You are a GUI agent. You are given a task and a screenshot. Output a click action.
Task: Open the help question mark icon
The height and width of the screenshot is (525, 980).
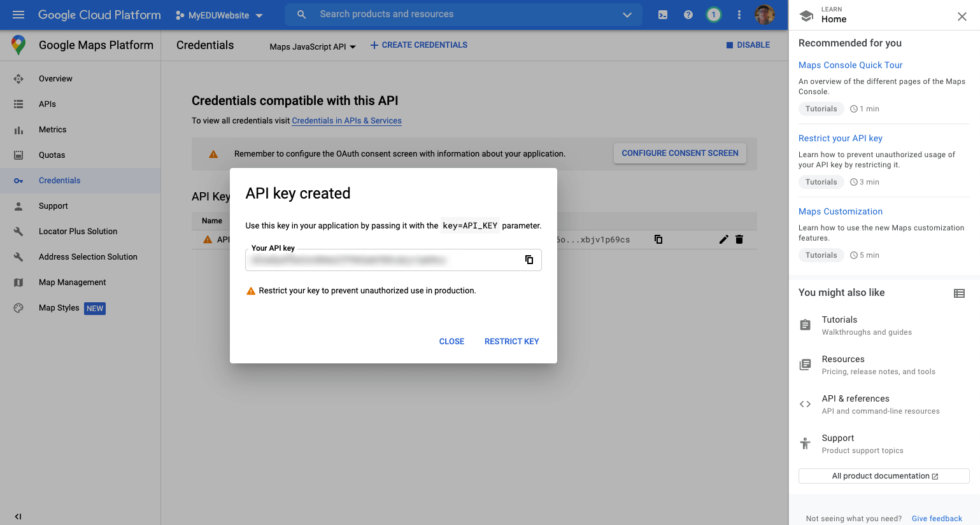tap(688, 15)
